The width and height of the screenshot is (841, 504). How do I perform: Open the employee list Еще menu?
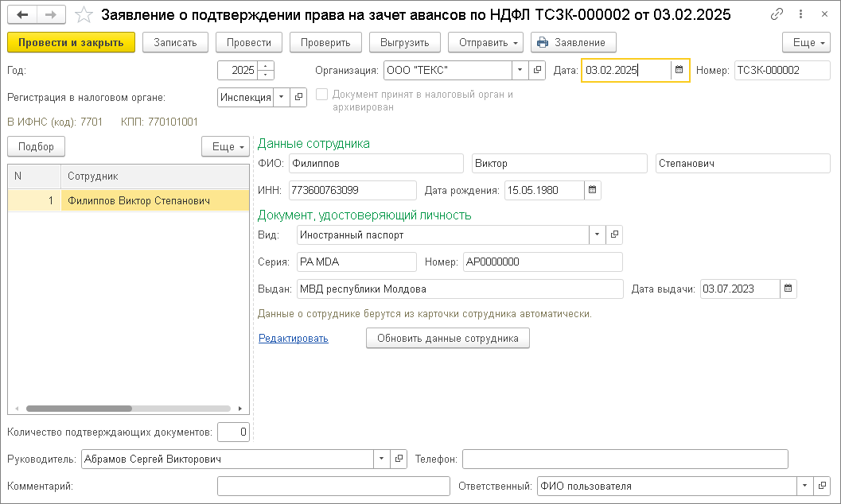click(x=225, y=147)
